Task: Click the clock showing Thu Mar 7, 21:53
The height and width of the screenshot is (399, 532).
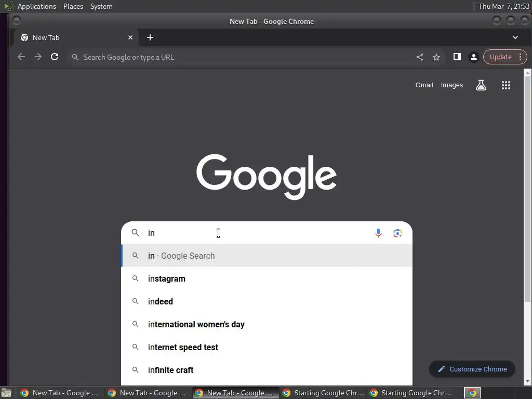Action: tap(504, 6)
